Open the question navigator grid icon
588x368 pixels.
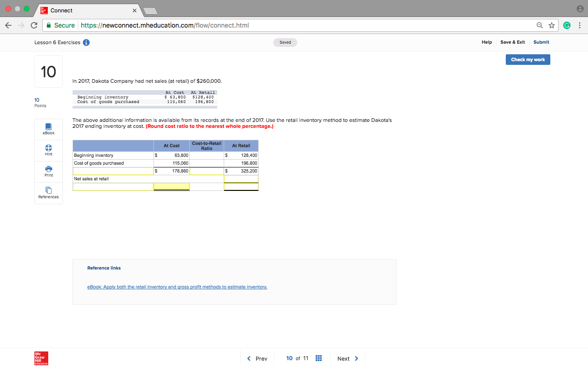tap(319, 358)
